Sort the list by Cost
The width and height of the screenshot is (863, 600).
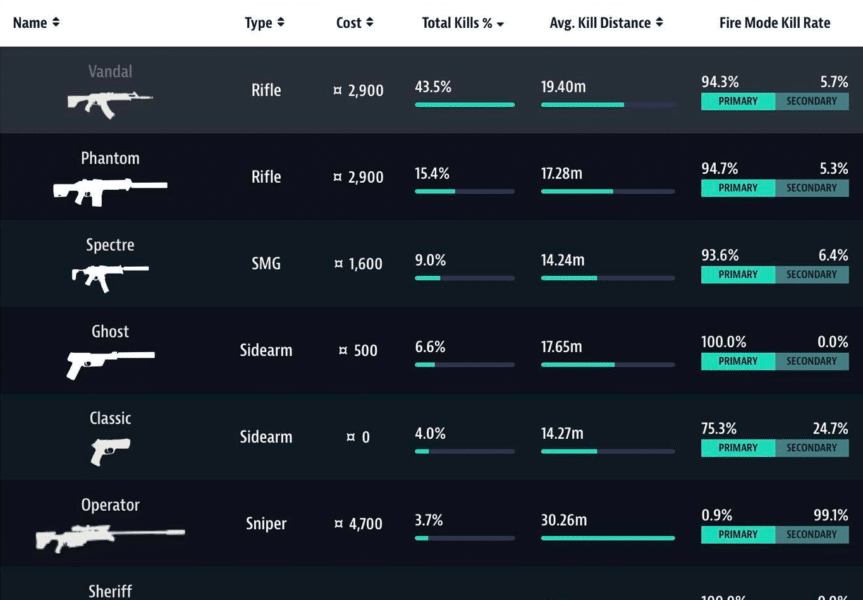[355, 23]
